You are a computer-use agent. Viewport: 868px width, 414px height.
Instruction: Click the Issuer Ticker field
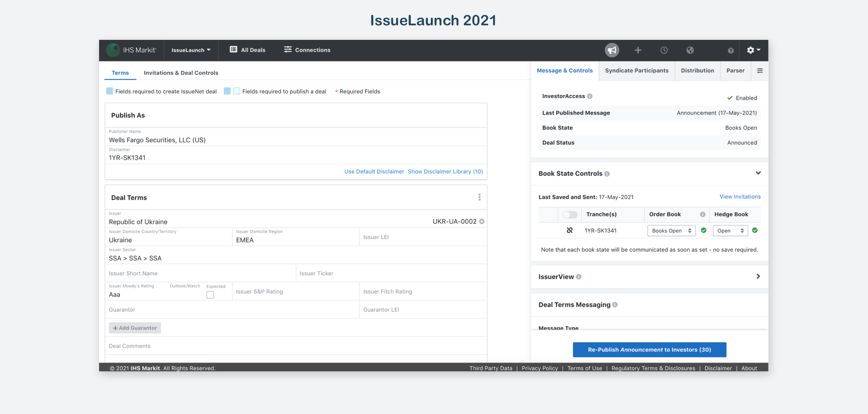391,273
